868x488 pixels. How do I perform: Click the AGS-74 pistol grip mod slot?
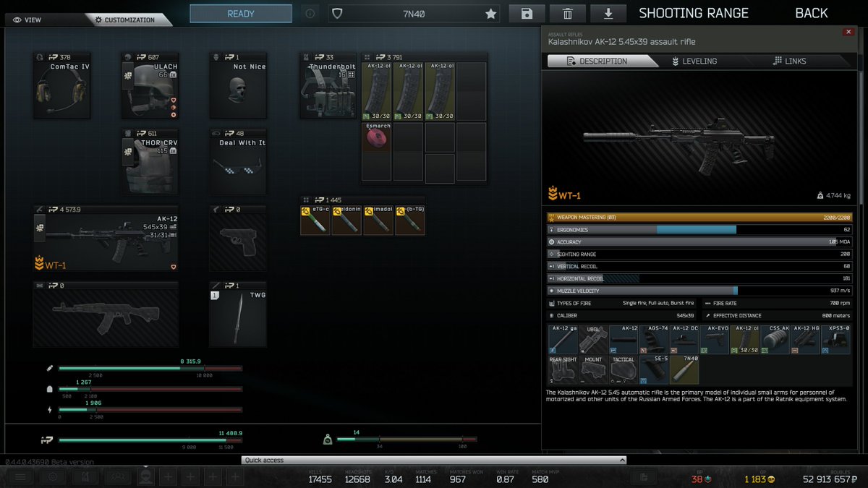(x=654, y=340)
